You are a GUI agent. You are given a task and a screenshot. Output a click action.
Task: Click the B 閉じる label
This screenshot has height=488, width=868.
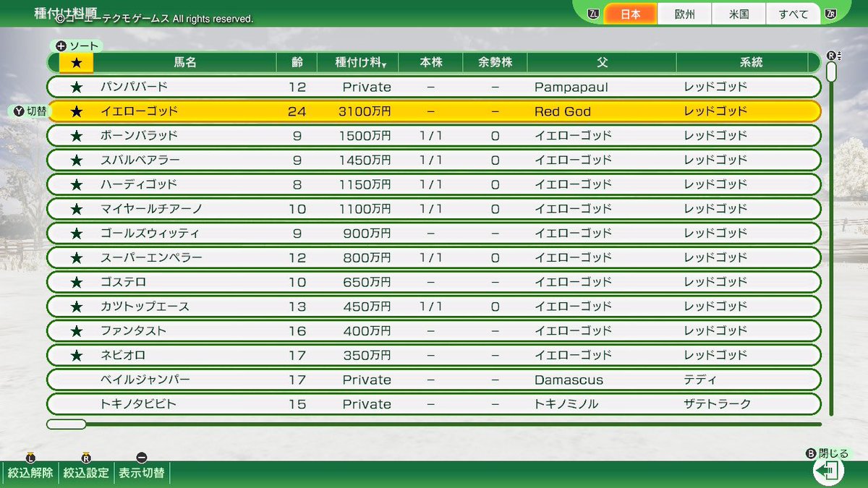point(828,454)
